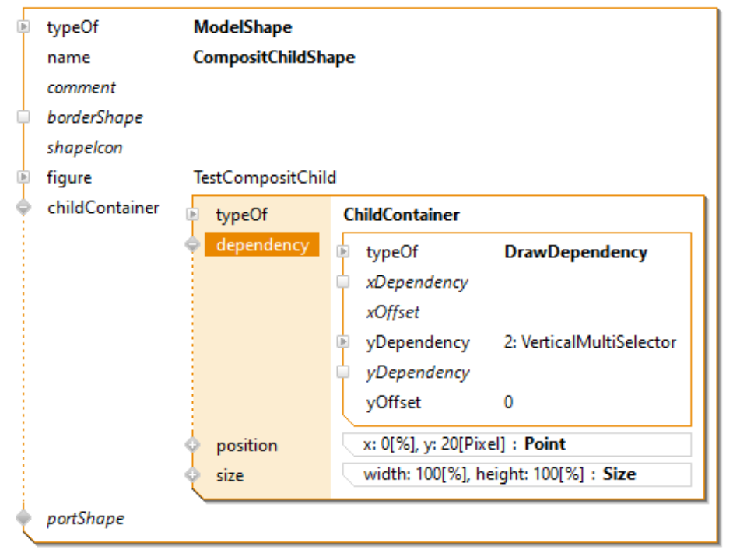
Task: Toggle the xDependency checkbox square
Action: (342, 282)
